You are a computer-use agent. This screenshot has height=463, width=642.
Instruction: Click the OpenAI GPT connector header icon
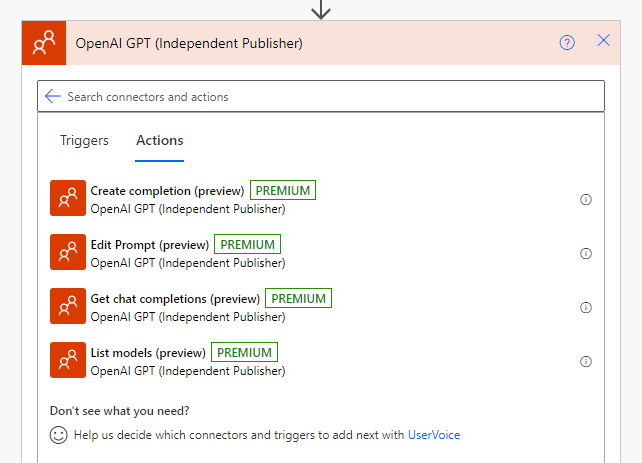pos(43,43)
